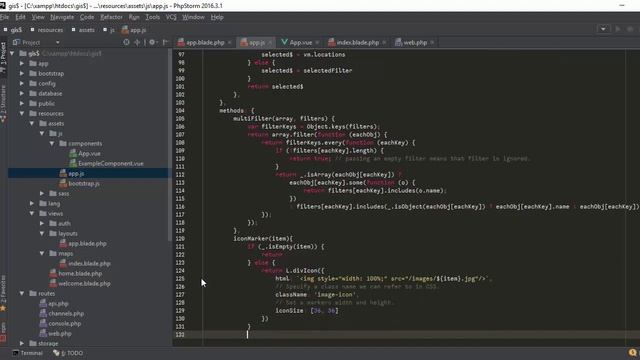Switch to the index.blade.php editor tab
Viewport: 640px width, 360px height.
point(357,42)
